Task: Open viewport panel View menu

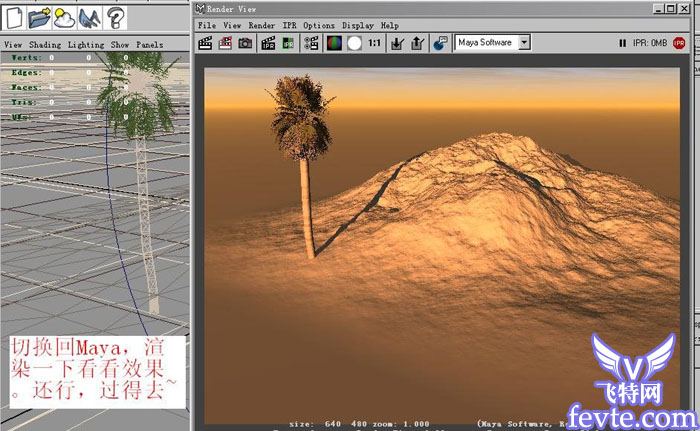Action: pos(13,45)
